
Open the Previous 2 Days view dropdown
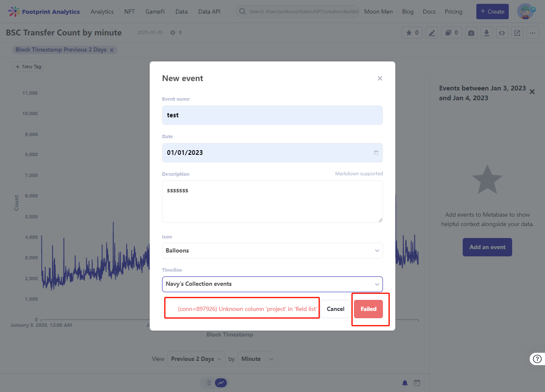pyautogui.click(x=196, y=359)
